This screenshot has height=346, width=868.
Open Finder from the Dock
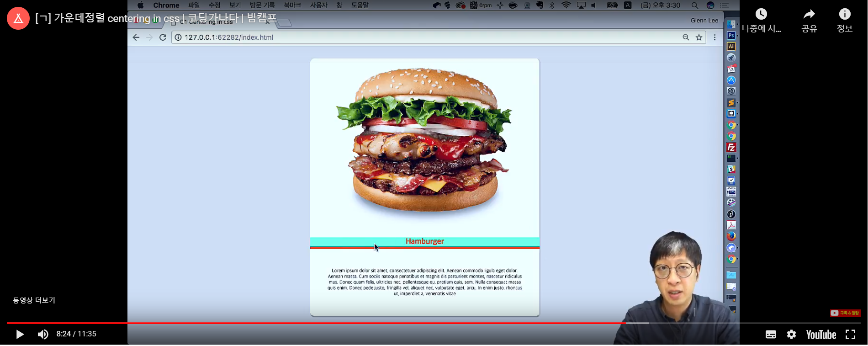click(x=731, y=24)
